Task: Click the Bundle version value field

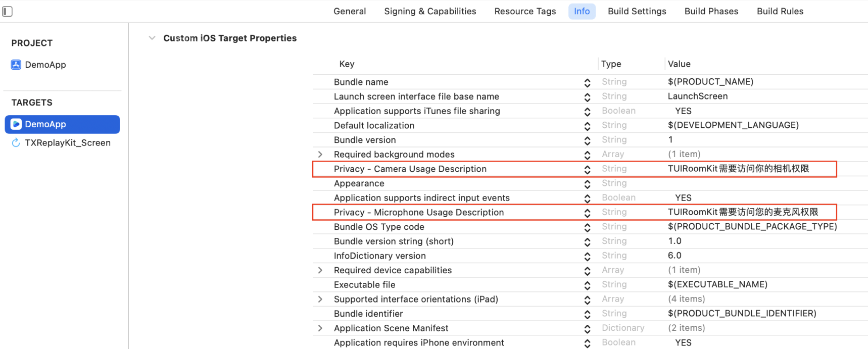Action: pos(670,140)
